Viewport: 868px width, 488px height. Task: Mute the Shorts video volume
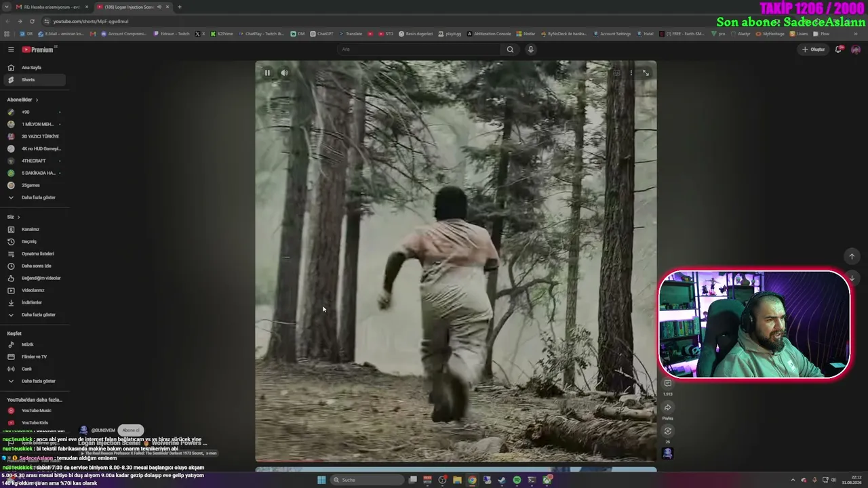[x=284, y=73]
